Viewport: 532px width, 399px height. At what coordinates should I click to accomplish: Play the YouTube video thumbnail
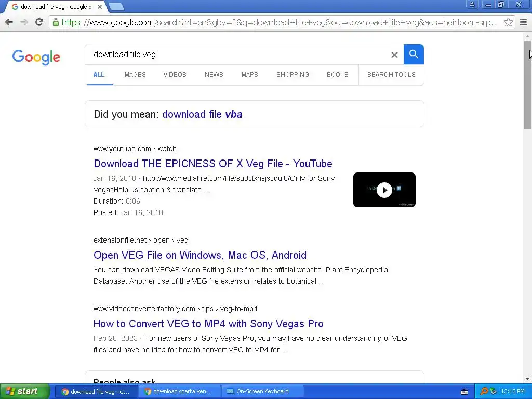tap(384, 190)
